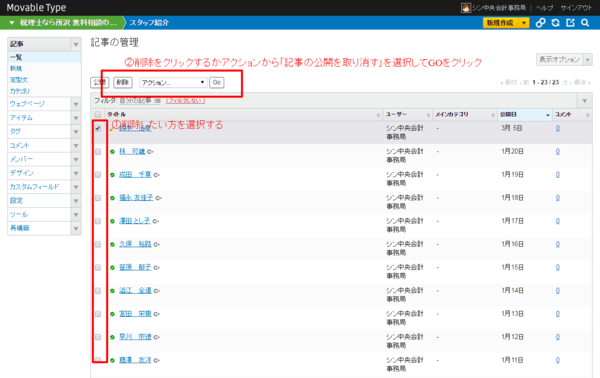This screenshot has height=378, width=600.
Task: Expand the 新規作成 dropdown arrow
Action: (x=524, y=23)
